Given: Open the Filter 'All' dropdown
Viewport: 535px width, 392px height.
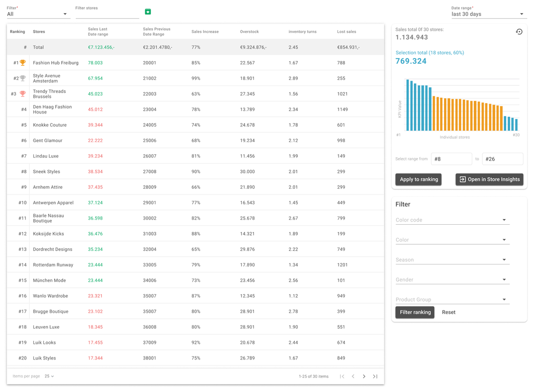Looking at the screenshot, I should coord(38,14).
